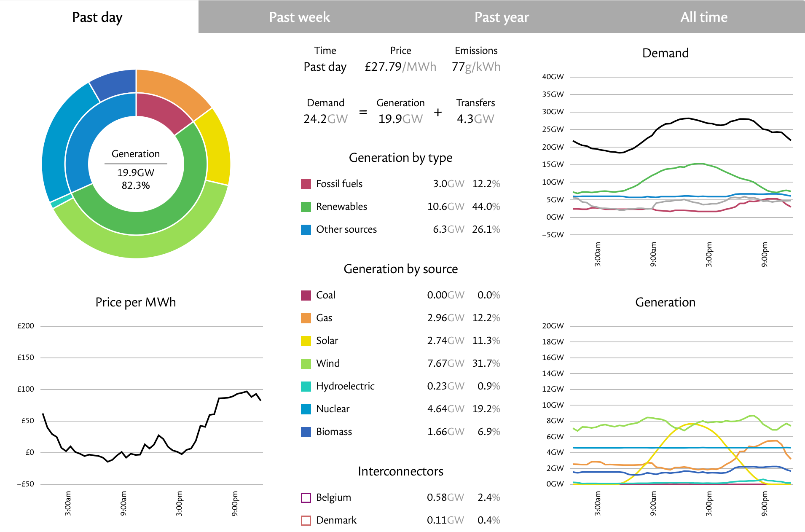
Task: Click the price value £27.79/MWh
Action: [400, 67]
